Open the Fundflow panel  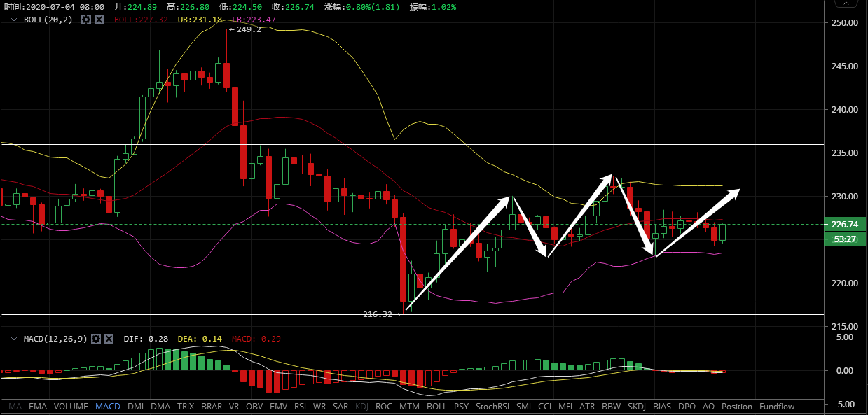(777, 406)
